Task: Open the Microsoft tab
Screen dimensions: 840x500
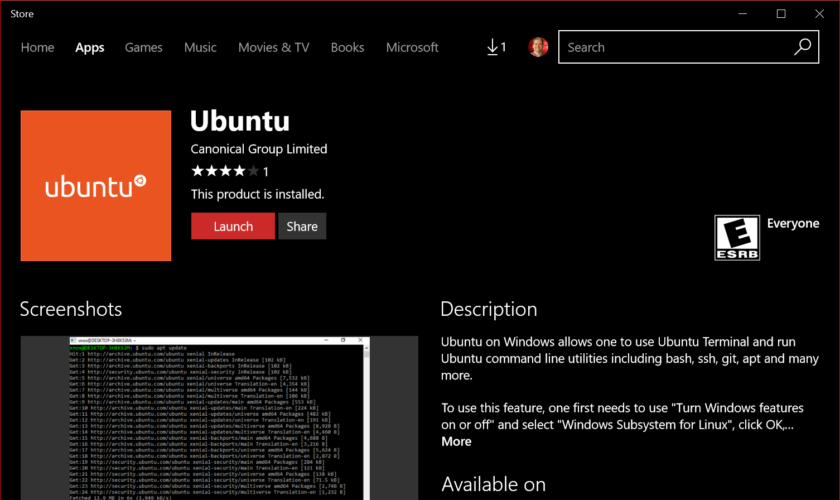Action: coord(412,47)
